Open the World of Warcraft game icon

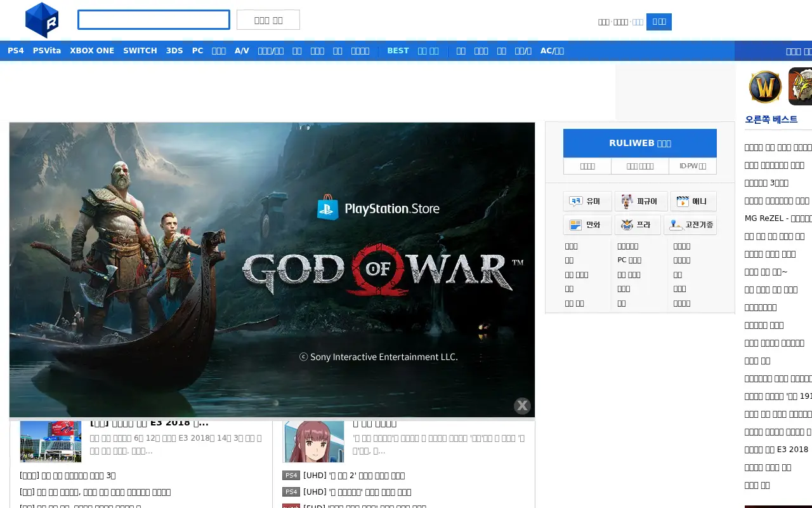tap(765, 86)
